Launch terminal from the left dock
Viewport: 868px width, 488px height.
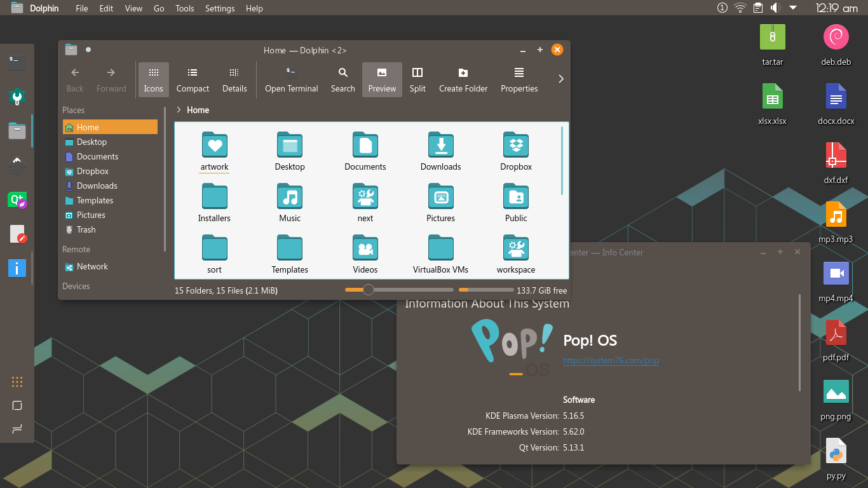tap(17, 61)
